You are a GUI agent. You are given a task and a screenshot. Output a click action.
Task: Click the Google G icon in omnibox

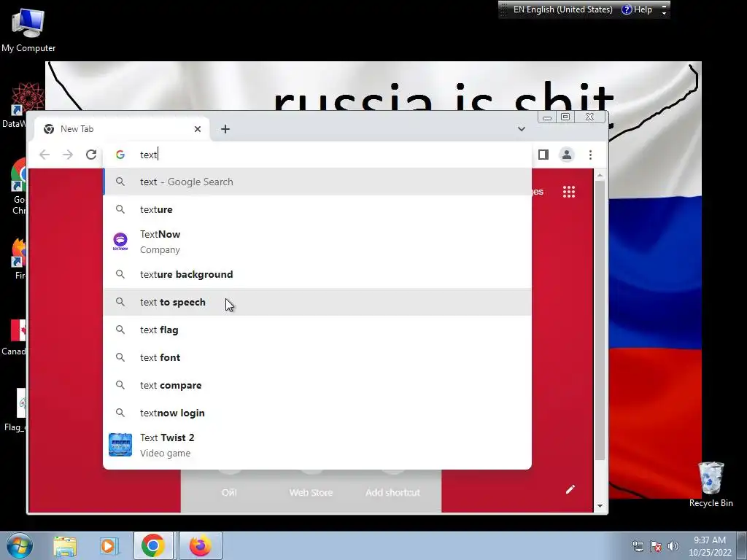(120, 155)
